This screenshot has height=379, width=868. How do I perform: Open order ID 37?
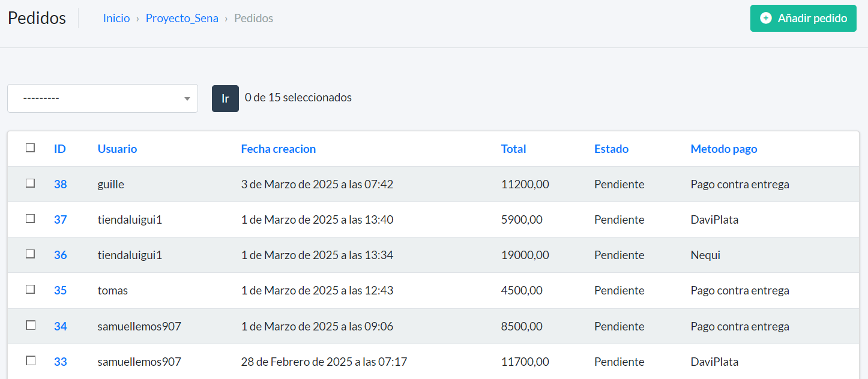pos(60,219)
